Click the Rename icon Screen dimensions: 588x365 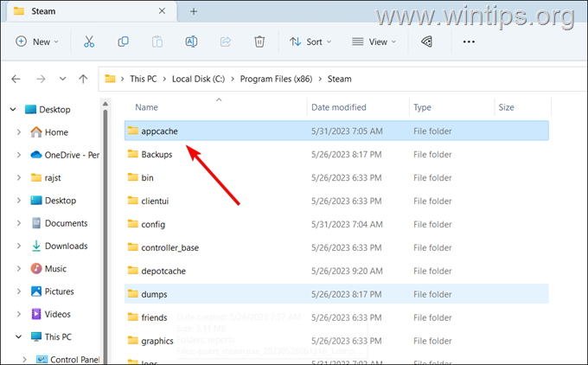coord(191,42)
